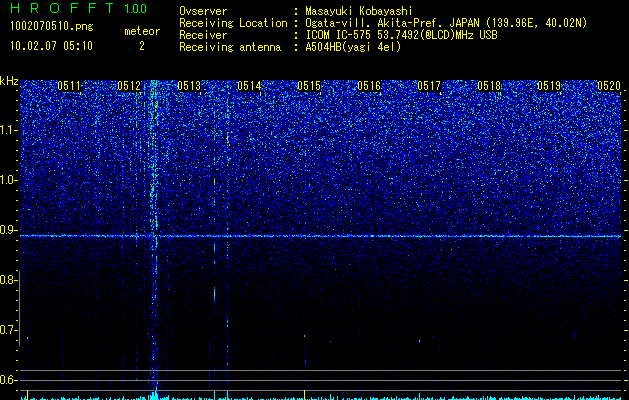Click the vertical gray range bar beside 0.8
Image resolution: width=629 pixels, height=400 pixels.
click(19, 308)
